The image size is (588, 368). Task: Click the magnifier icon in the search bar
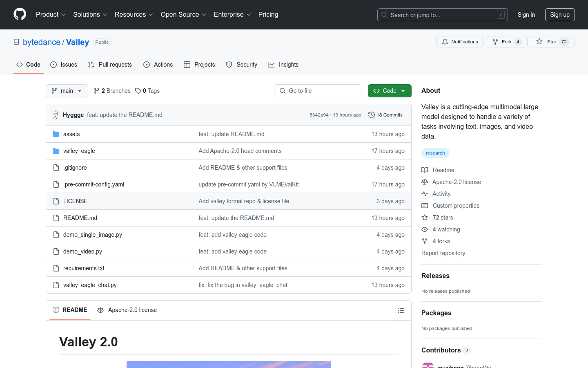tap(384, 15)
